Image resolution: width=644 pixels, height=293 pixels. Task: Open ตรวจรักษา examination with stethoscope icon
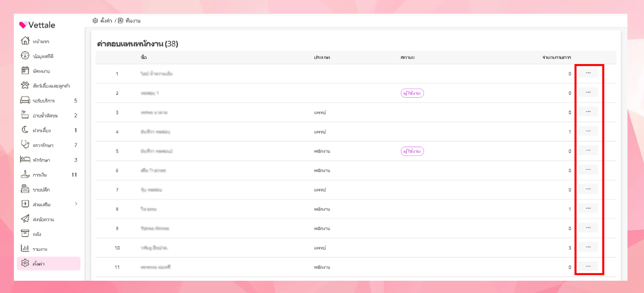49,145
